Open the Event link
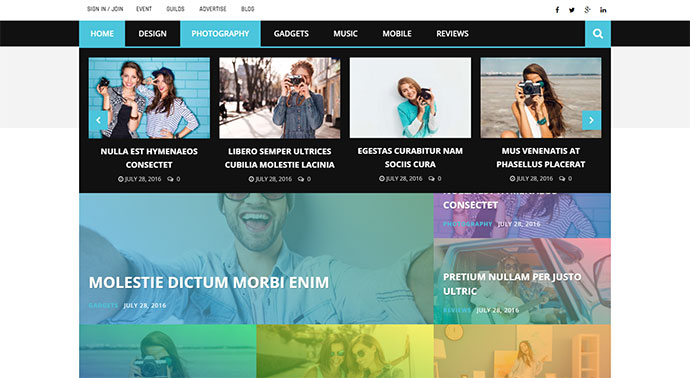 pyautogui.click(x=144, y=9)
